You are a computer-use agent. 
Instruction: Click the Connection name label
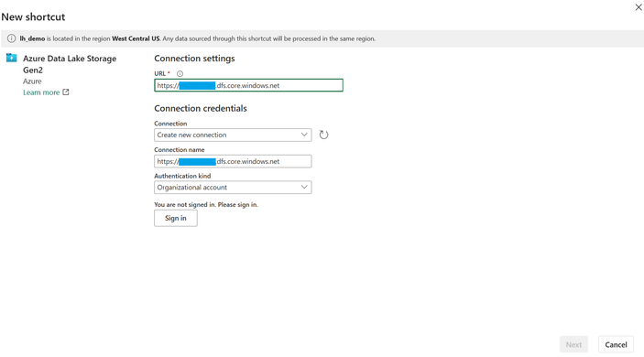179,150
